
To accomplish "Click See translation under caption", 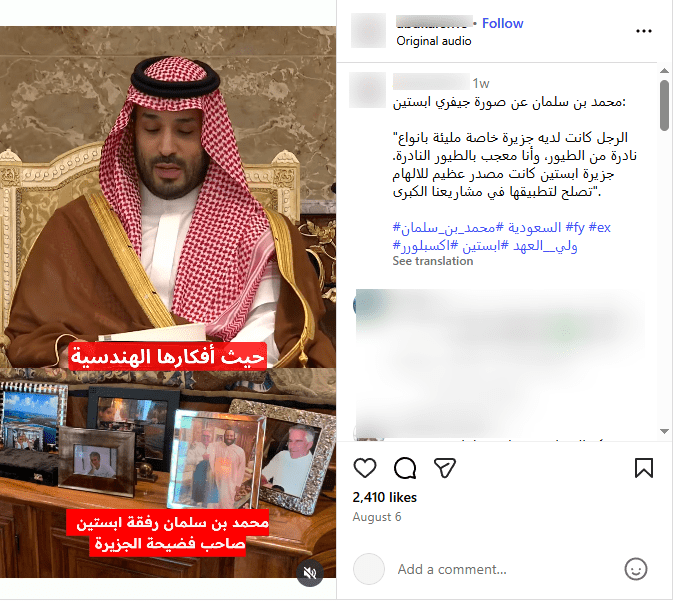I will (433, 261).
